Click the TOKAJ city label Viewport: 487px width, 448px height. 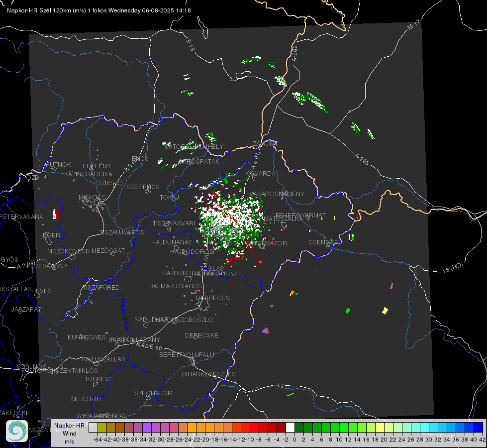[169, 198]
